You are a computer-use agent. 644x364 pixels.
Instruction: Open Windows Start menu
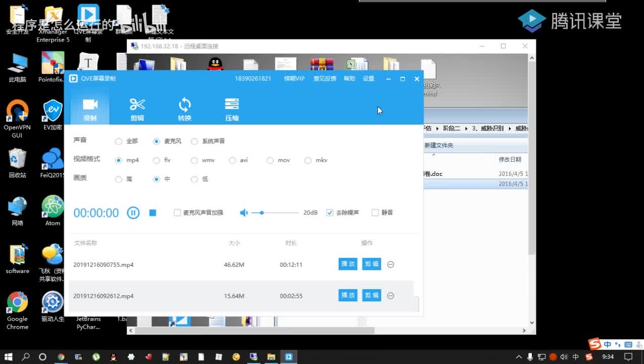click(x=9, y=357)
